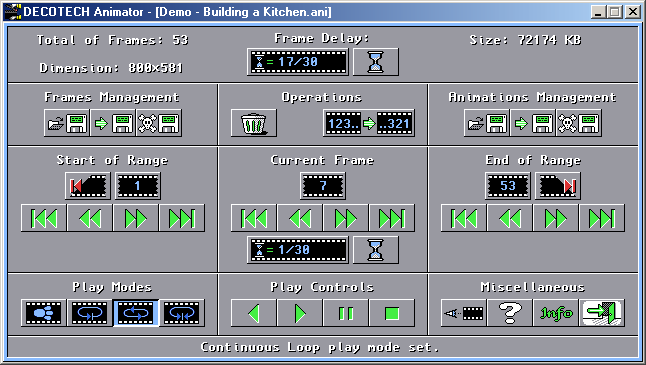The width and height of the screenshot is (646, 365).
Task: Enable the Continuous Loop play mode
Action: pos(136,313)
